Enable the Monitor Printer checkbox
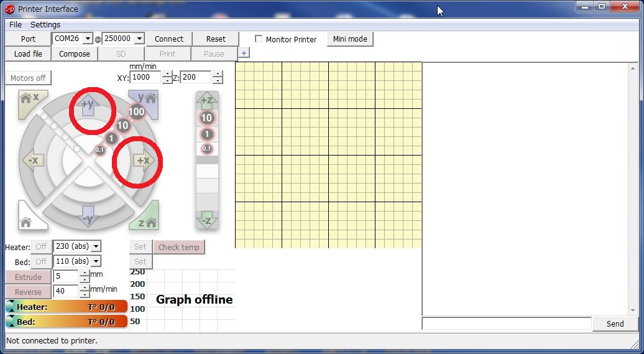Screen dimensions: 644x354 tap(259, 39)
